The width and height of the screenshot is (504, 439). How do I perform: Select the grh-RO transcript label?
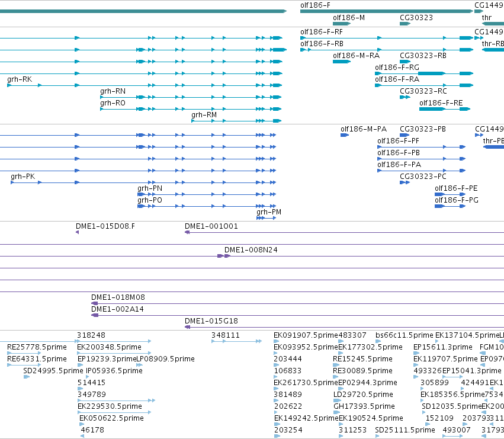[x=113, y=103]
